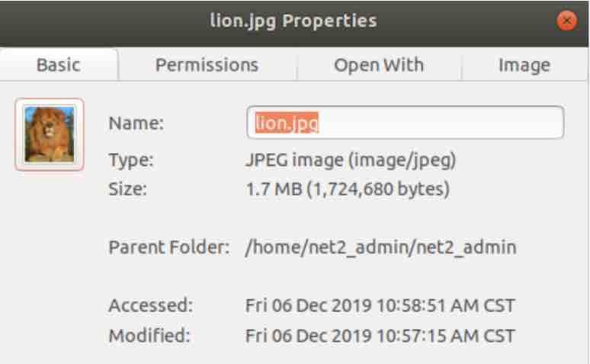This screenshot has width=590, height=364.
Task: Click inside the Name text field
Action: coord(406,123)
